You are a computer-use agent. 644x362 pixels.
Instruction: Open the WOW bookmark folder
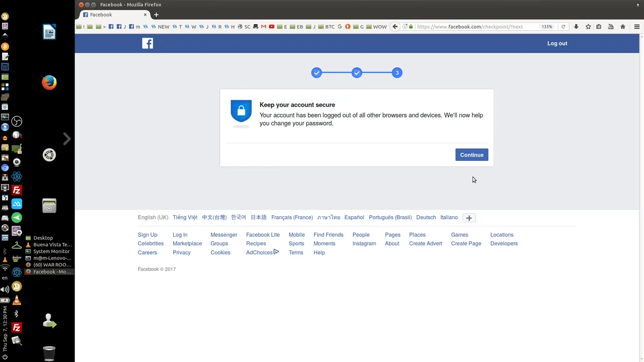(x=376, y=27)
